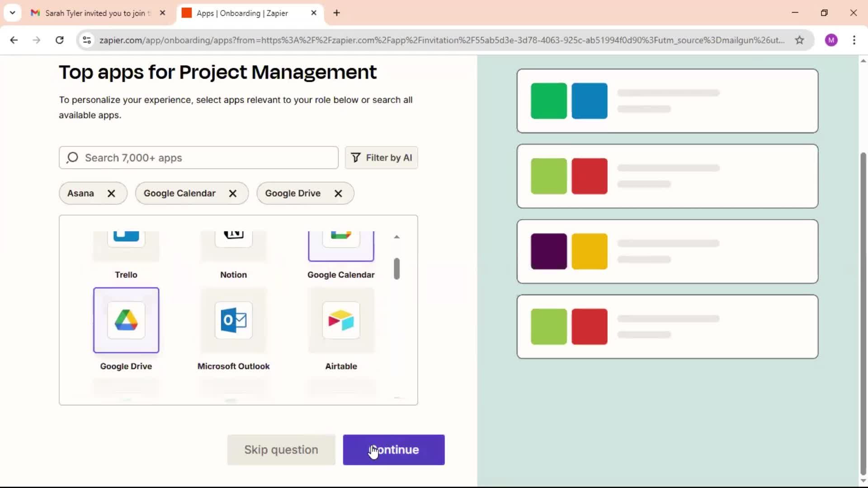Open the tab search dropdown
The width and height of the screenshot is (868, 488).
point(13,13)
